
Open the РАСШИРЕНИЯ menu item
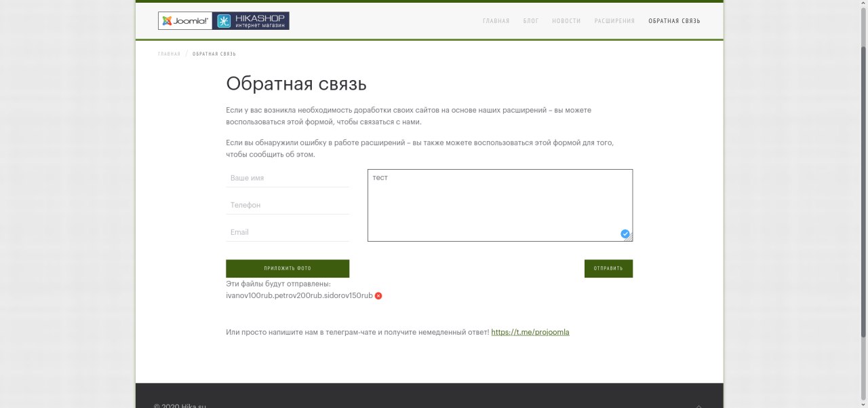pyautogui.click(x=614, y=21)
